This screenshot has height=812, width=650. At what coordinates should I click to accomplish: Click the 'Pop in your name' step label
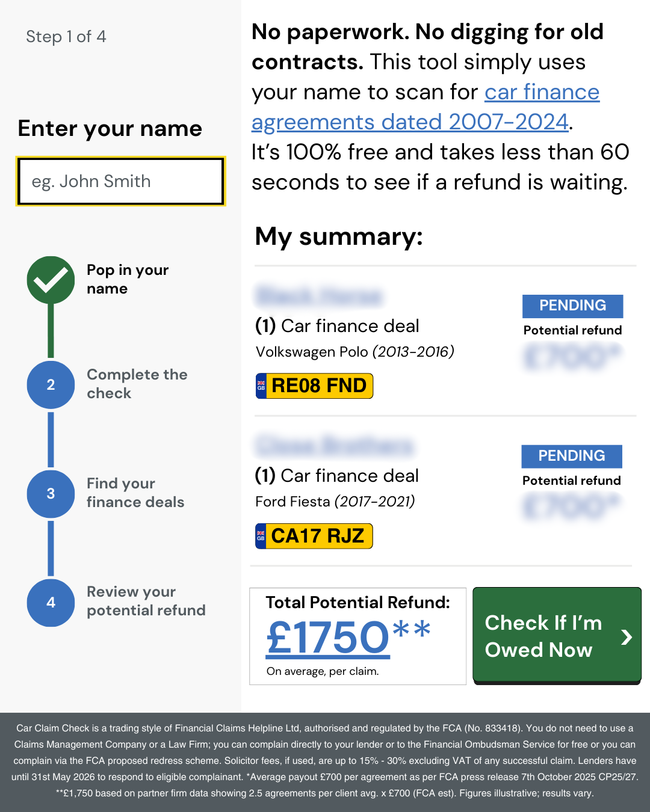[x=128, y=279]
